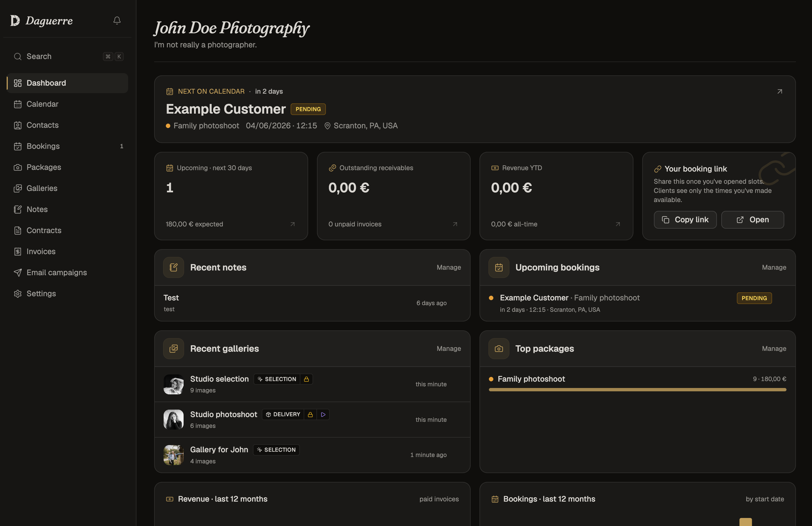Open Packages in sidebar
Viewport: 812px width, 526px height.
pyautogui.click(x=68, y=167)
